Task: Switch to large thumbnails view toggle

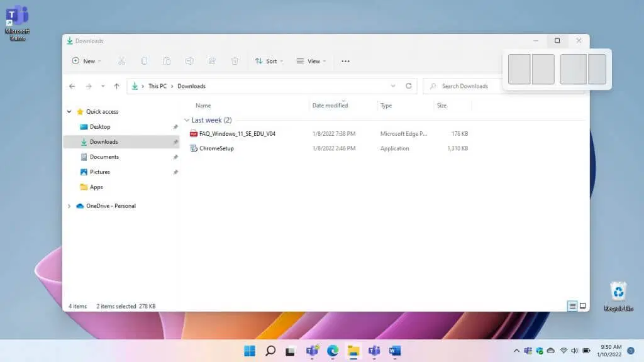Action: click(582, 306)
